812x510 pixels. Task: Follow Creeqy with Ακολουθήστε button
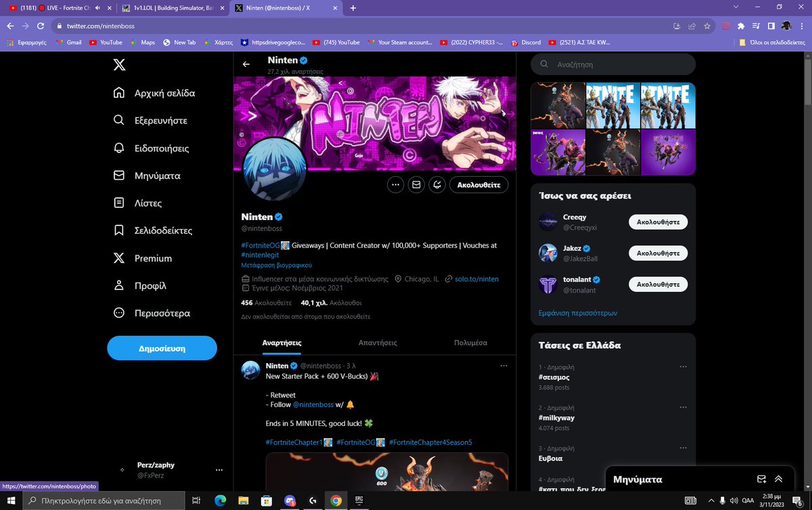pyautogui.click(x=658, y=221)
